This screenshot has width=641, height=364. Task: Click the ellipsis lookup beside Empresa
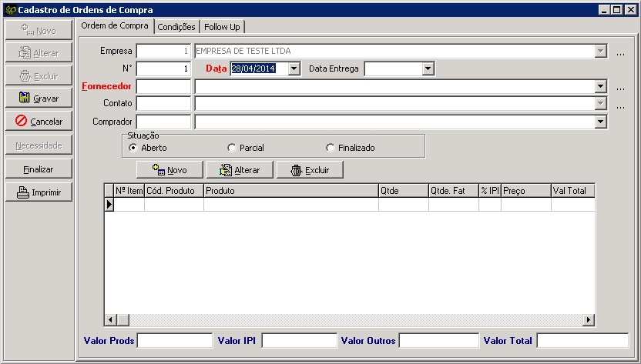pyautogui.click(x=621, y=53)
